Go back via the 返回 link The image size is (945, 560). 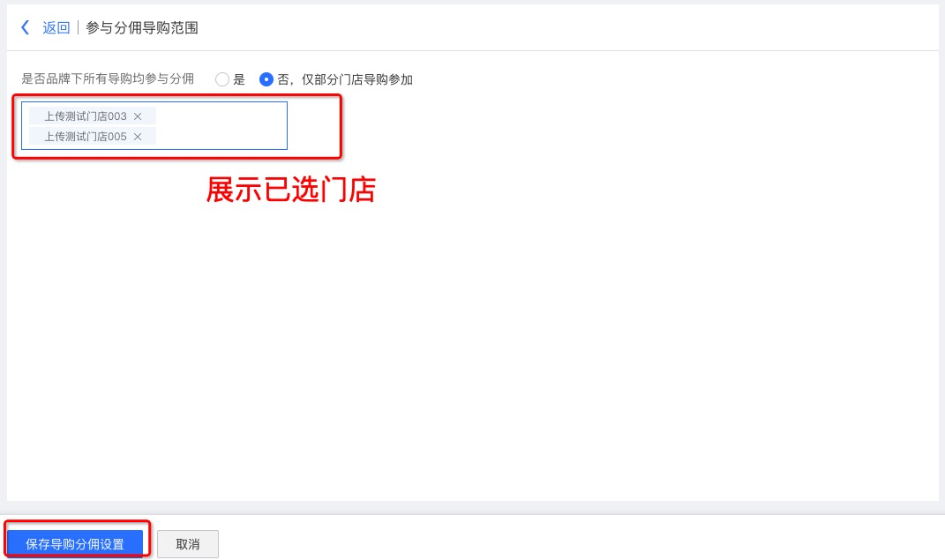click(x=56, y=27)
